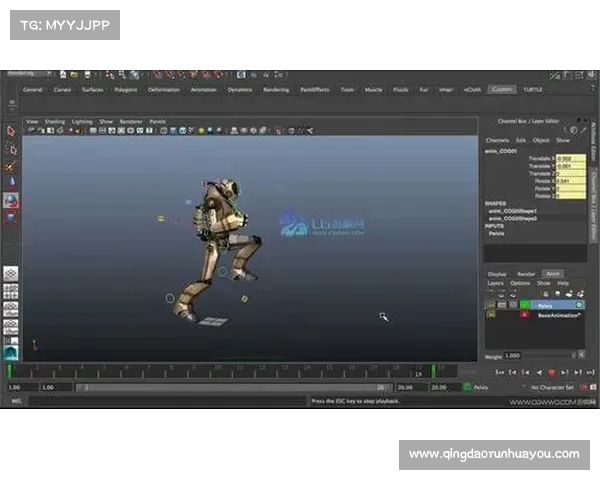Select by object type mode icon

point(122,75)
